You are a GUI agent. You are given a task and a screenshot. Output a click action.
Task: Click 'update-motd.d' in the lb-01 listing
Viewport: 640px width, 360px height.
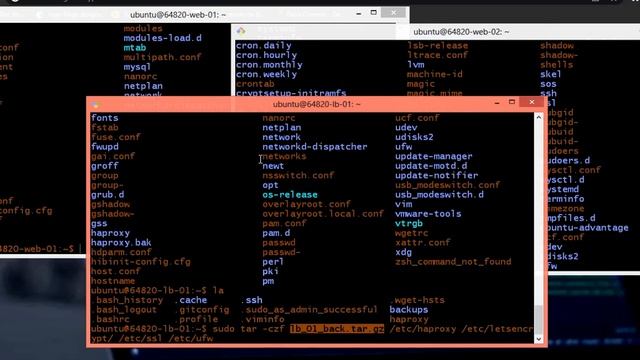coord(431,166)
